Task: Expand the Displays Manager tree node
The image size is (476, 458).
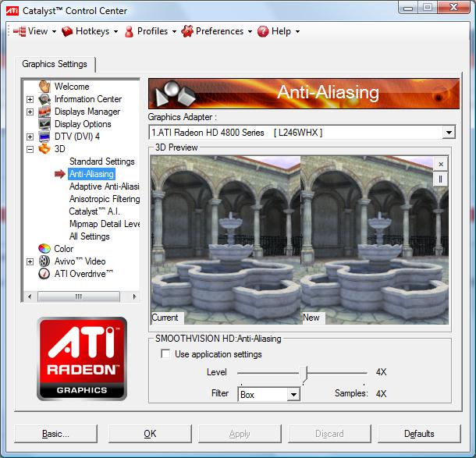Action: [30, 112]
